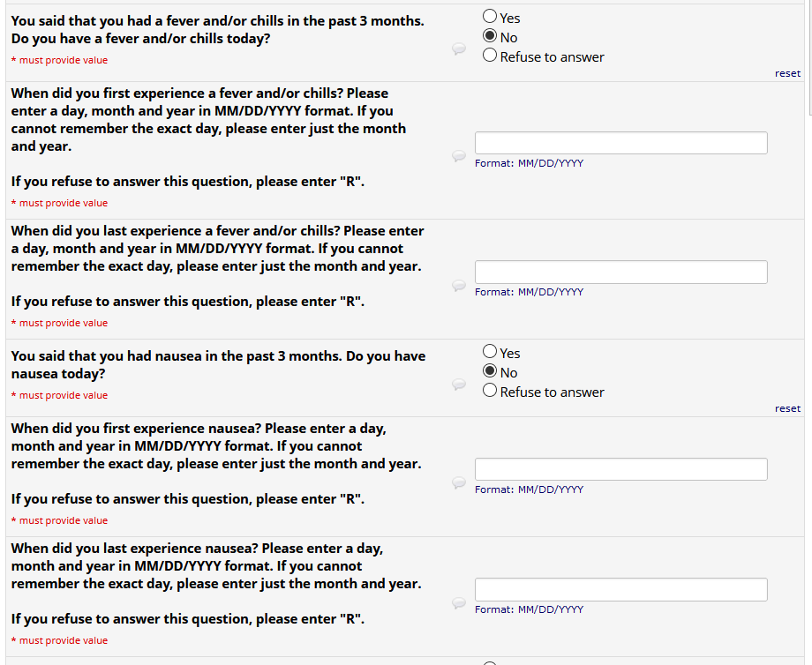Open comment balloon for first nausea date
This screenshot has width=812, height=665.
[x=459, y=482]
